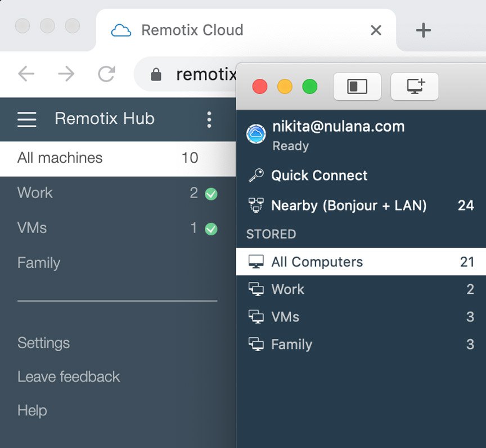
Task: Click the Nearby (Bonjour + LAN) network icon
Action: pyautogui.click(x=256, y=205)
